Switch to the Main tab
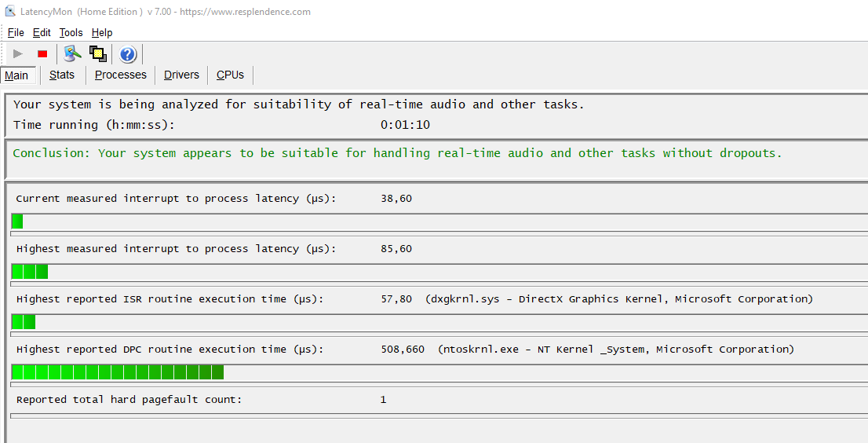This screenshot has height=443, width=868. point(18,75)
